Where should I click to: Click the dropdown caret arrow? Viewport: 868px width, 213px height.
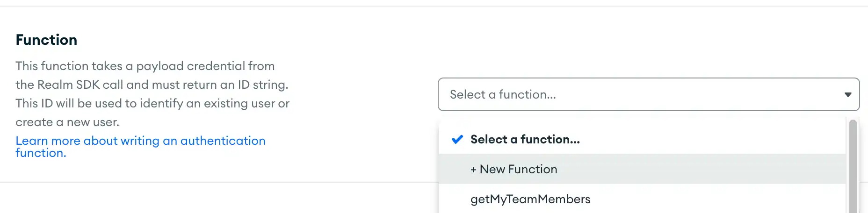pyautogui.click(x=847, y=95)
